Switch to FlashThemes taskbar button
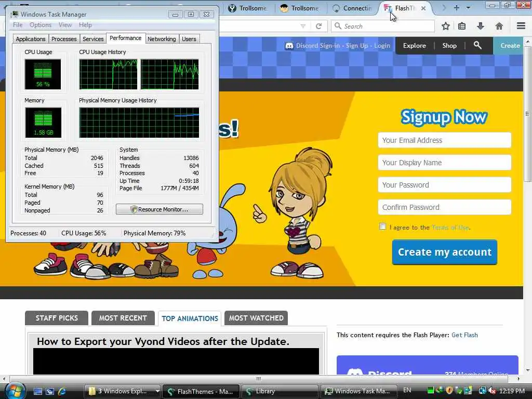 [x=201, y=391]
